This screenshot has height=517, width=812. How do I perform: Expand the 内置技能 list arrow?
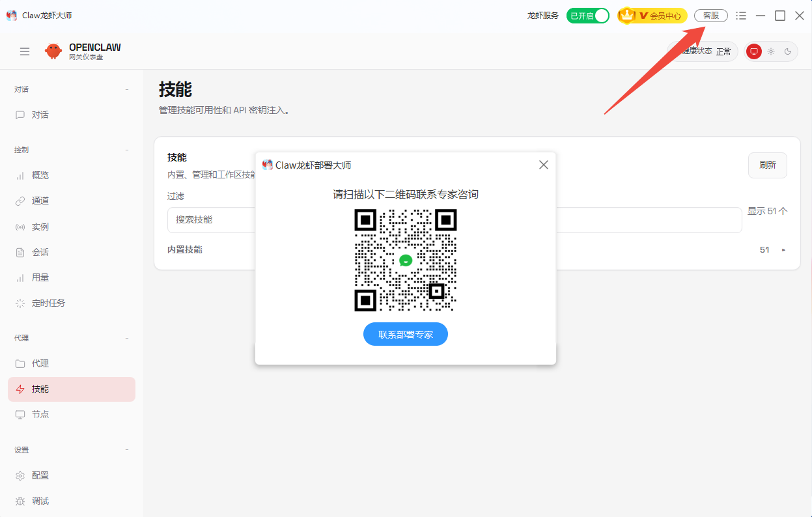click(783, 250)
